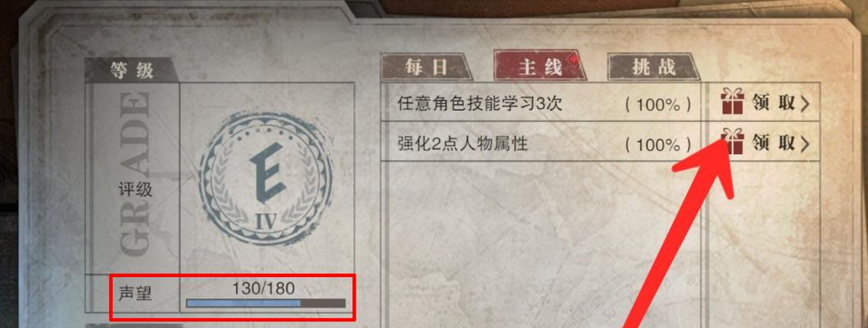The width and height of the screenshot is (868, 328).
Task: Select the 等级 panel header
Action: 132,71
